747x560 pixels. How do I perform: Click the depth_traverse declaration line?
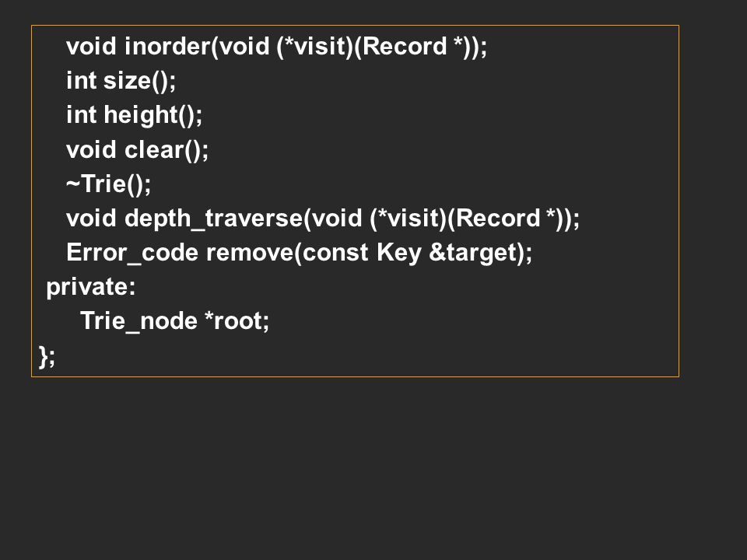click(x=323, y=219)
